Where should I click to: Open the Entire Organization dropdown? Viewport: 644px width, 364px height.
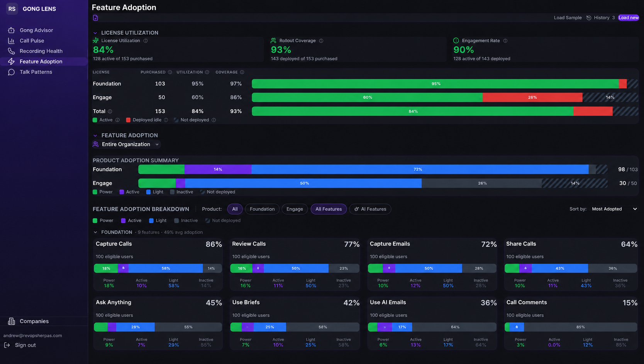pos(126,144)
